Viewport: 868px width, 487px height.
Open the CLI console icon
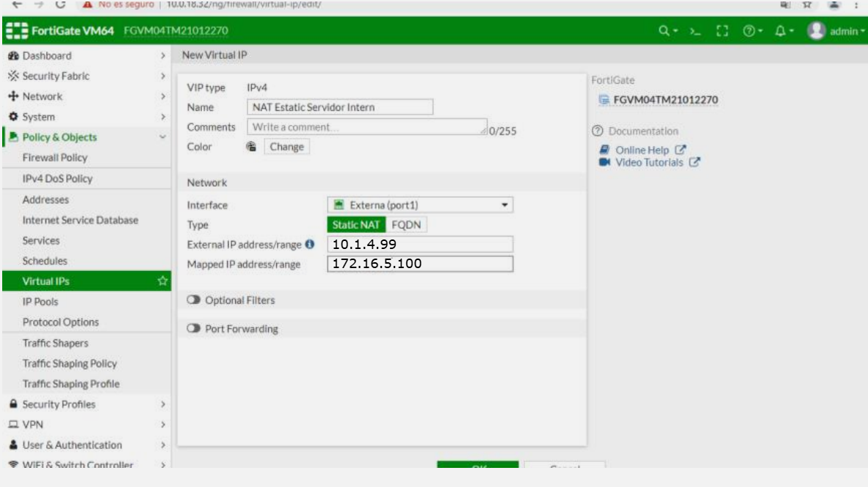pyautogui.click(x=695, y=32)
